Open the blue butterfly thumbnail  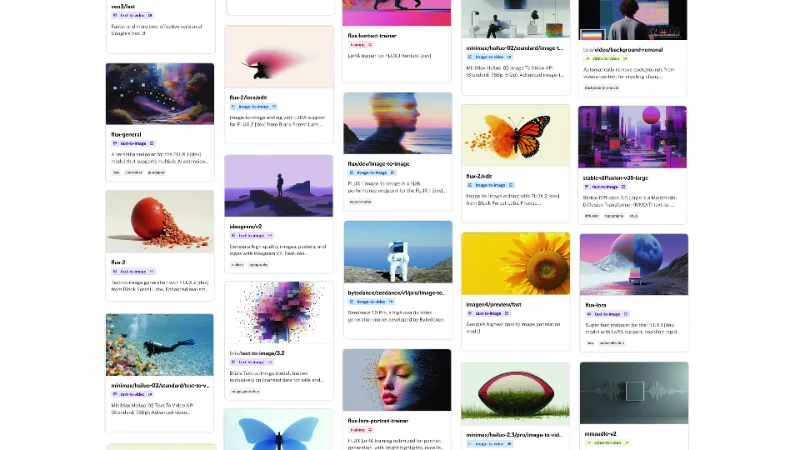click(279, 429)
